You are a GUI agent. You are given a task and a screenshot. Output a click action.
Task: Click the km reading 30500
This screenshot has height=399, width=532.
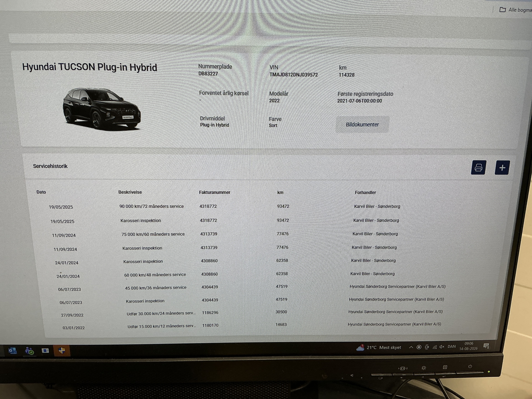(x=281, y=312)
